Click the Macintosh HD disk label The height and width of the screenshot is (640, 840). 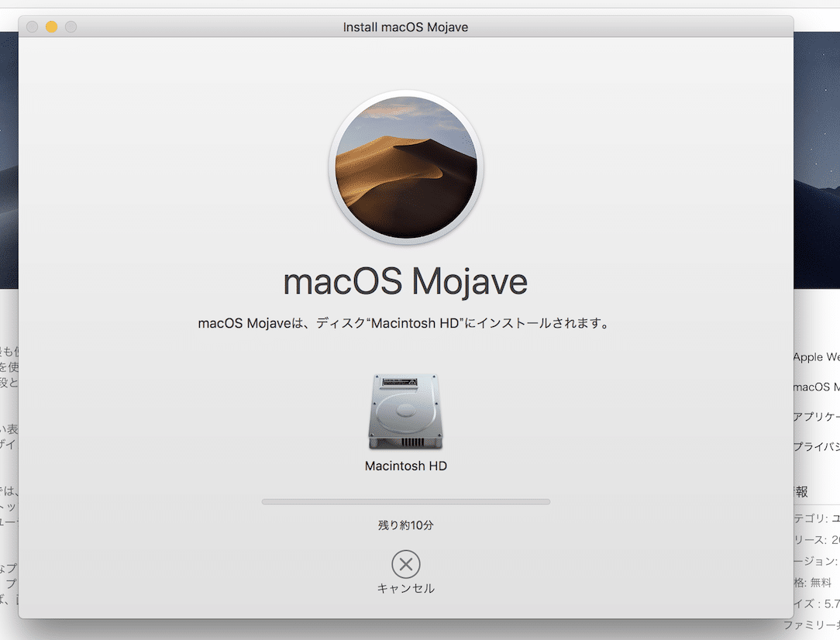405,466
